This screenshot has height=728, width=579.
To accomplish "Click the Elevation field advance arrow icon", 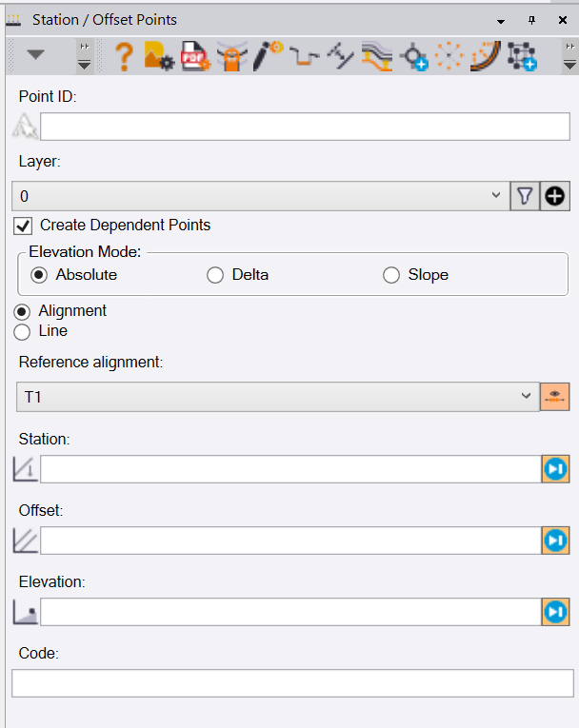I will coord(555,611).
